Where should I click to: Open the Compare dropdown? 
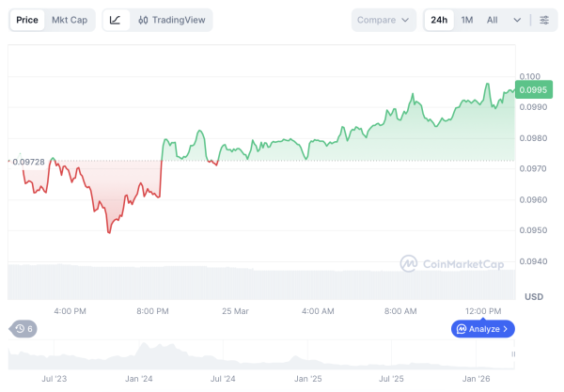point(384,20)
